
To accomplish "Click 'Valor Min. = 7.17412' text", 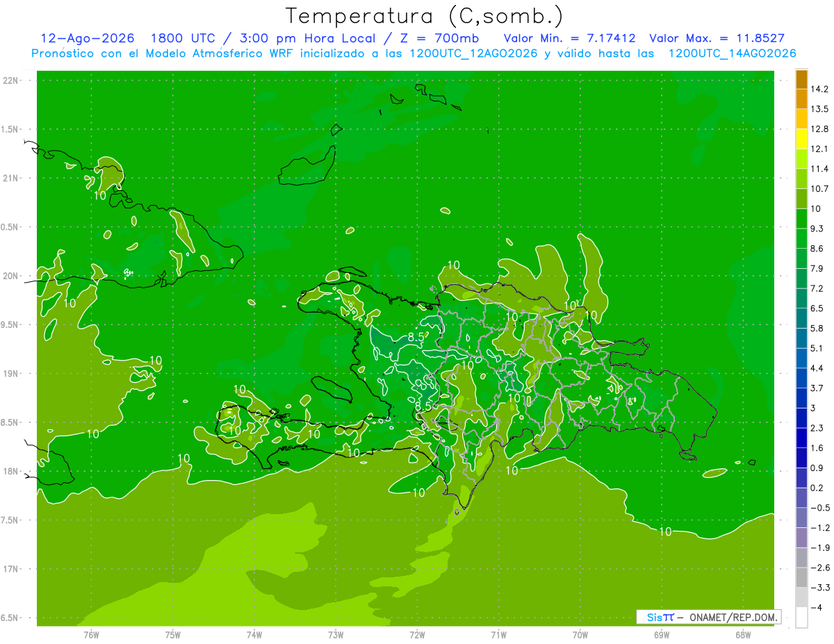I will pos(569,38).
